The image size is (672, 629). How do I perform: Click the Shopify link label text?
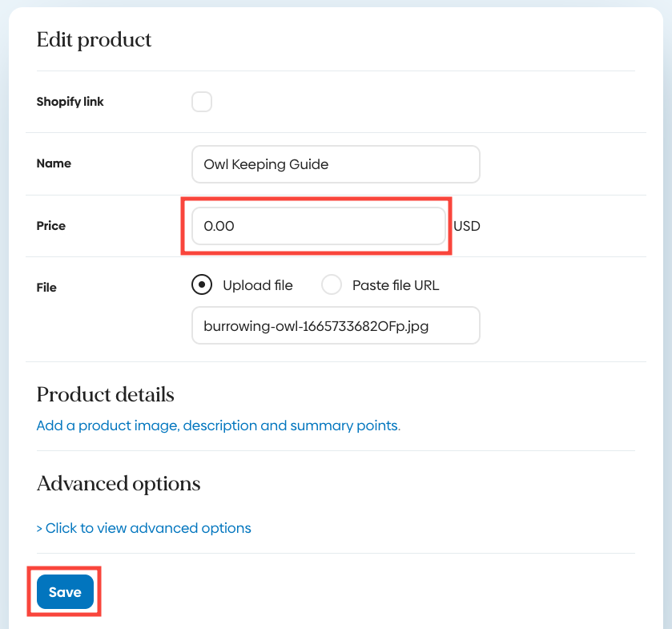70,102
